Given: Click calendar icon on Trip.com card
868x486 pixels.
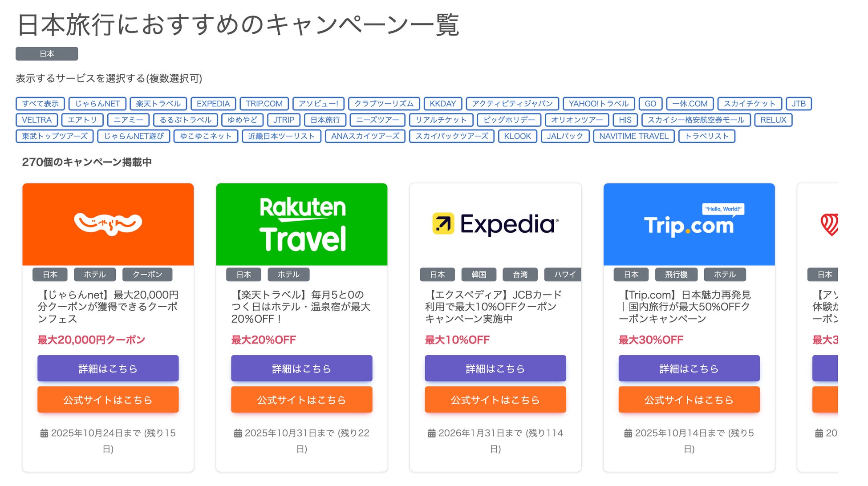Looking at the screenshot, I should pyautogui.click(x=628, y=433).
